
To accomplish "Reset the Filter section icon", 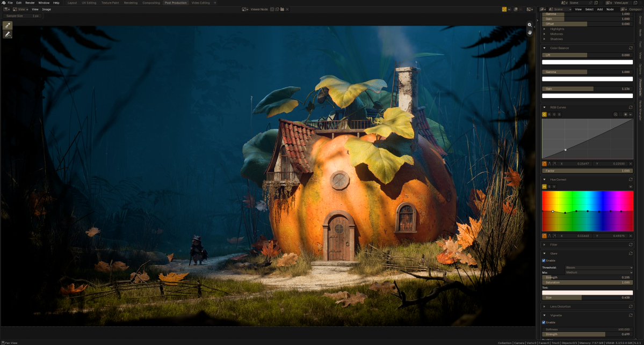I will tap(631, 245).
